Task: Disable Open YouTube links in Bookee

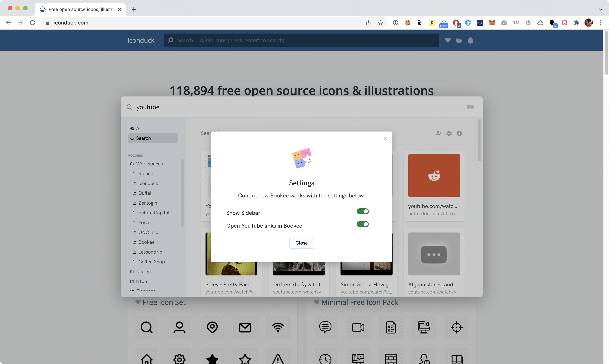Action: click(x=362, y=224)
